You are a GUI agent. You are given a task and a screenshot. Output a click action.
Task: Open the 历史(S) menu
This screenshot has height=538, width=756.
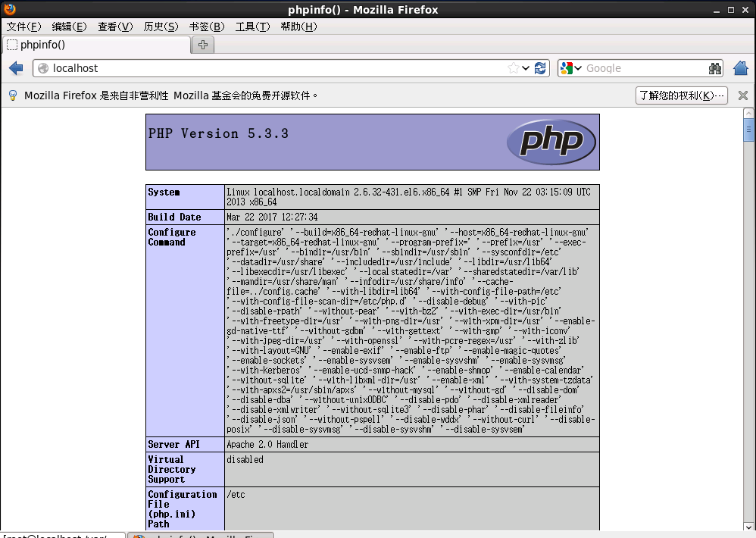[x=161, y=27]
